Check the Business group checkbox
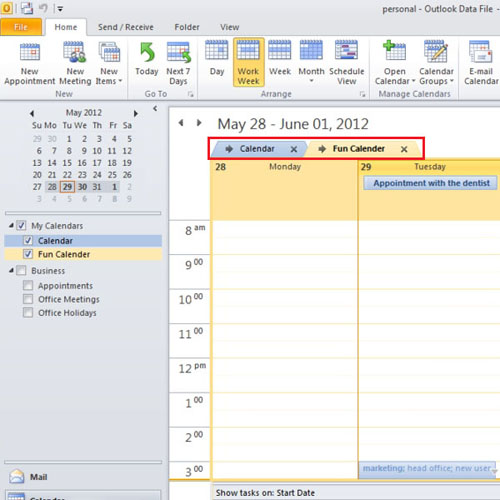The height and width of the screenshot is (500, 500). click(x=21, y=270)
